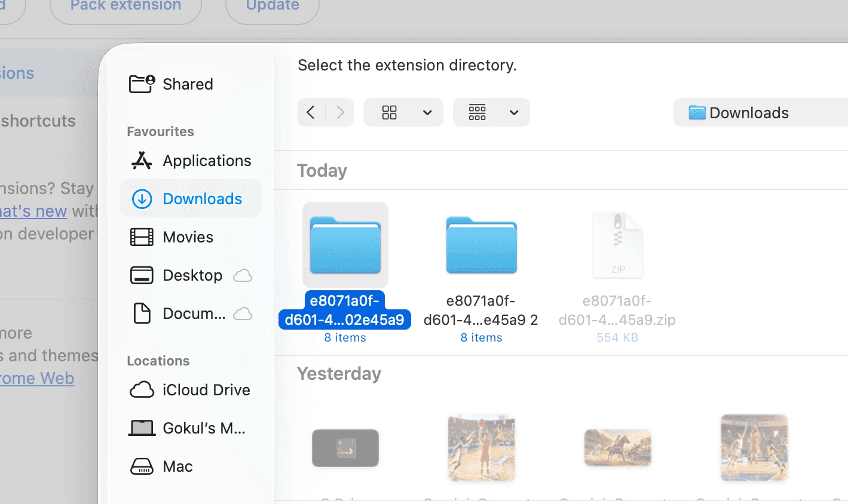Select the horse rider image thumbnail
The image size is (848, 504).
[x=618, y=448]
